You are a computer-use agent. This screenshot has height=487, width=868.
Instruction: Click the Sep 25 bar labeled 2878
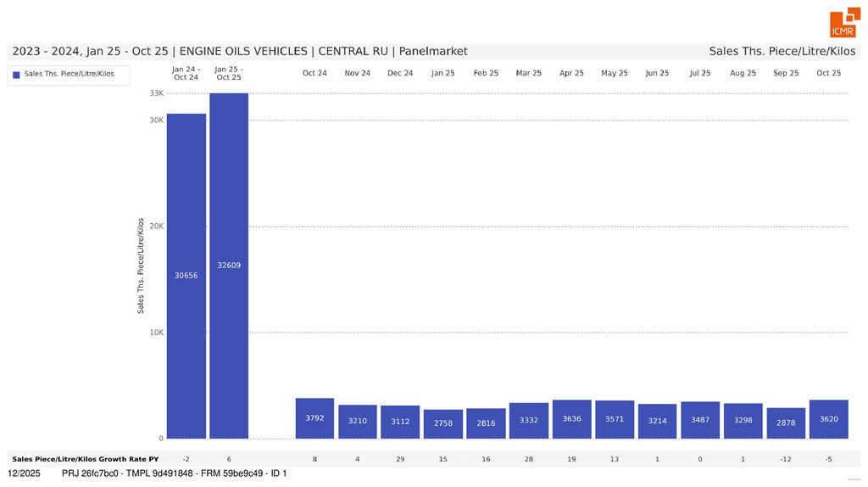tap(786, 423)
